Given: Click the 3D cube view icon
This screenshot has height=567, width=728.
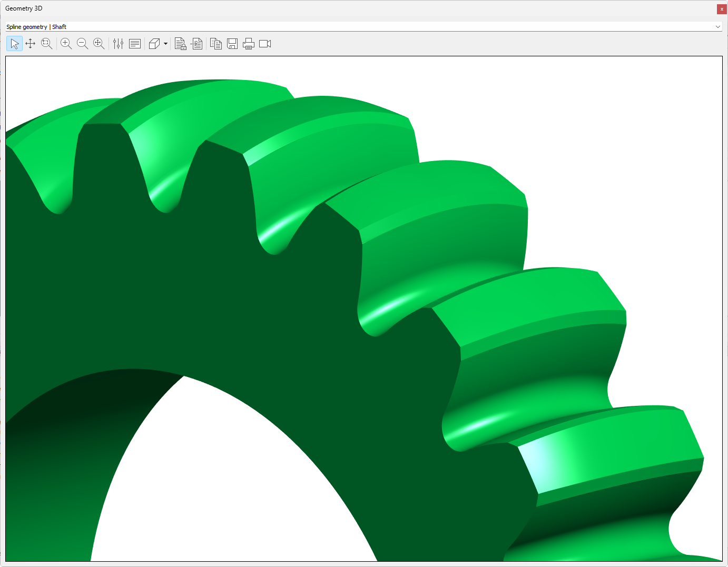Looking at the screenshot, I should [154, 44].
